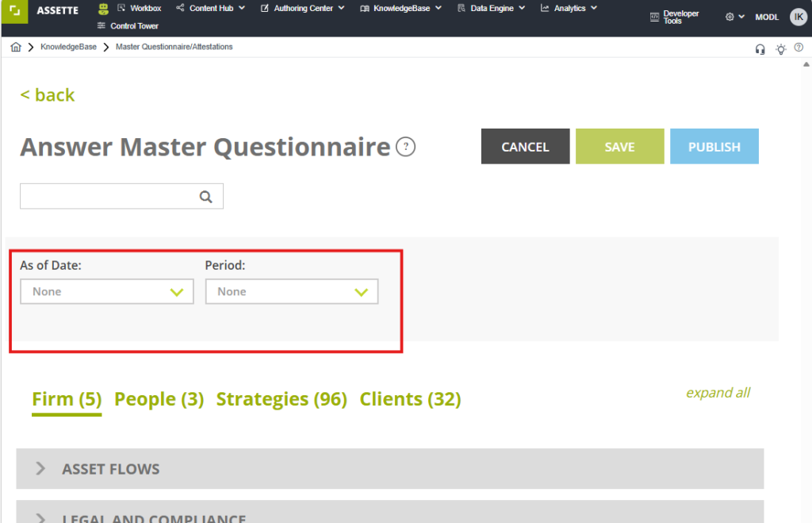The image size is (812, 523).
Task: Click the headset support icon
Action: click(760, 49)
